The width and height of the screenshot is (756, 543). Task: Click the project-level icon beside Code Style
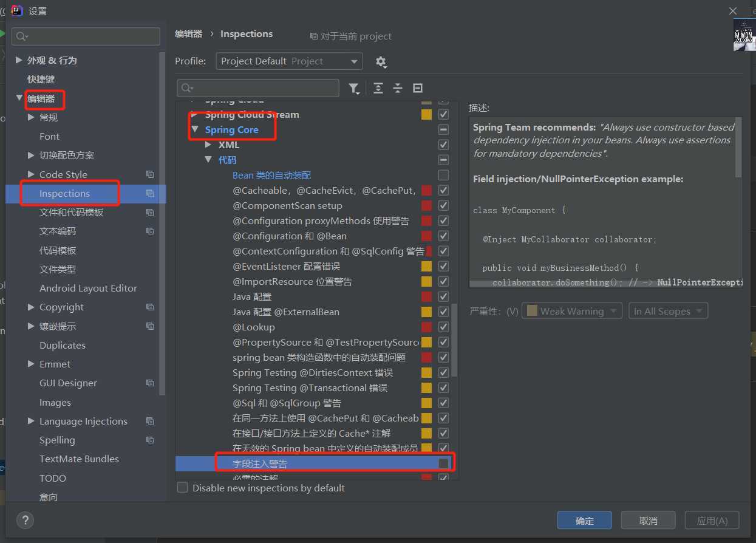pos(150,174)
